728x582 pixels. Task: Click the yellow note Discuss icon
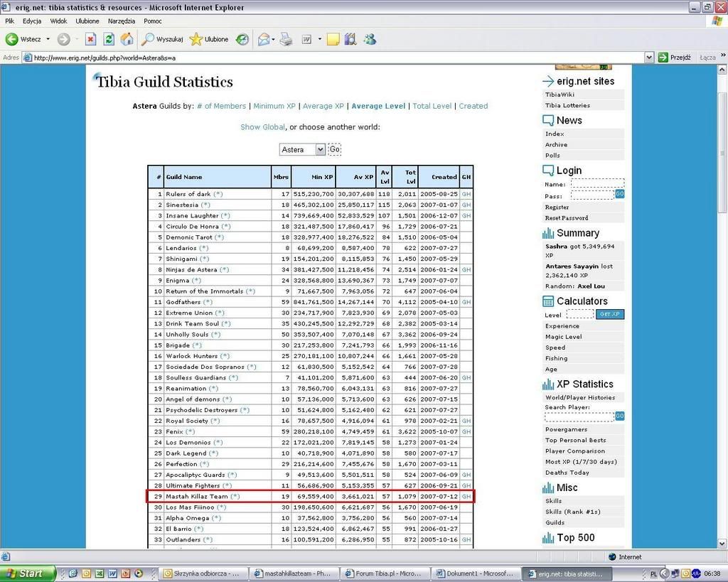333,40
